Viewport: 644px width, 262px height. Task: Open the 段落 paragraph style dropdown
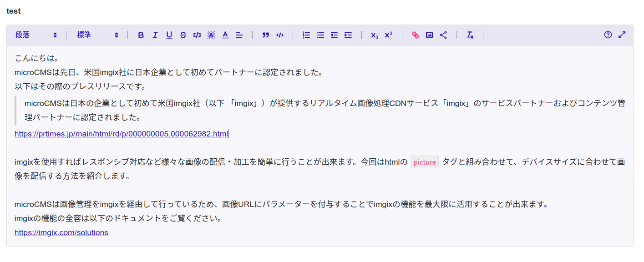coord(36,35)
